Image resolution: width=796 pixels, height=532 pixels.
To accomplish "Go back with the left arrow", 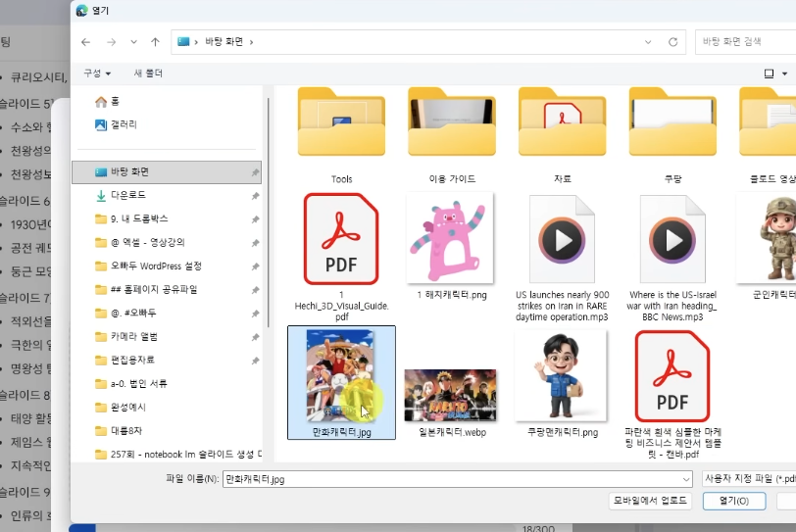I will pyautogui.click(x=86, y=42).
